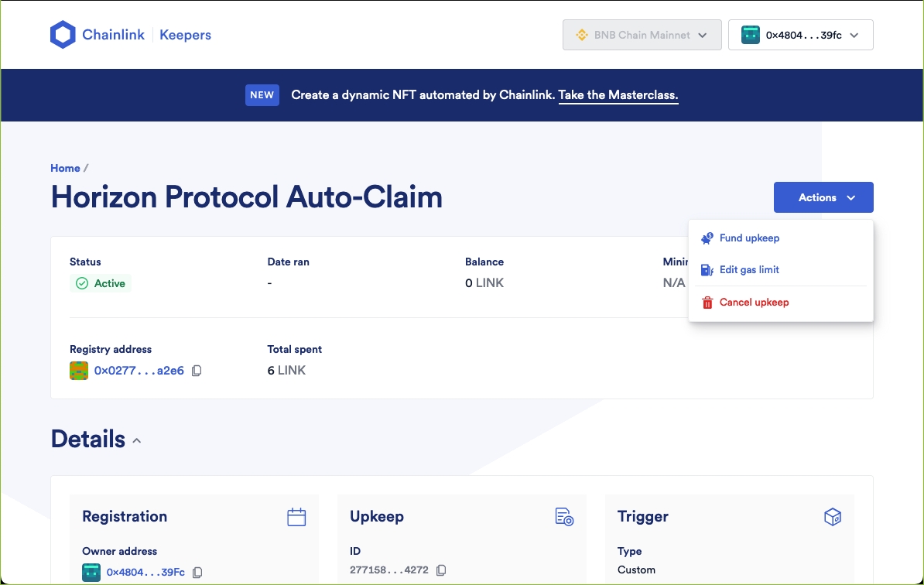This screenshot has width=924, height=585.
Task: Click the owner address 0x4804...39Fc link
Action: point(145,573)
